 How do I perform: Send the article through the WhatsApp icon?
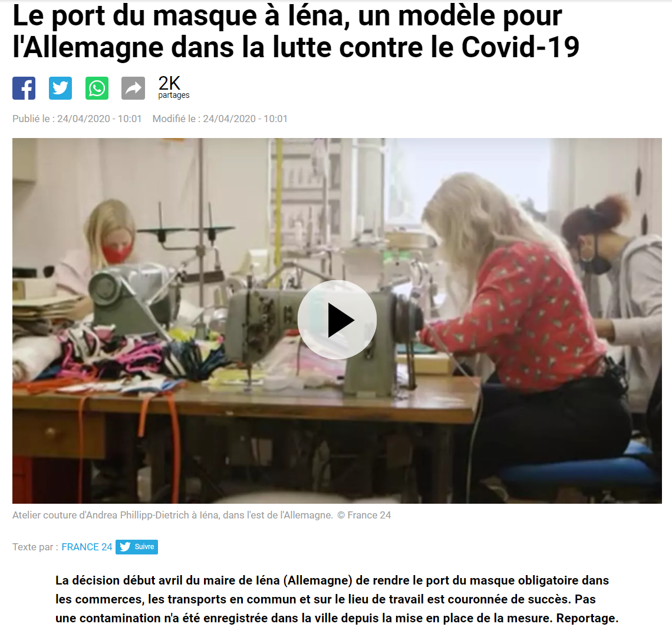(97, 88)
